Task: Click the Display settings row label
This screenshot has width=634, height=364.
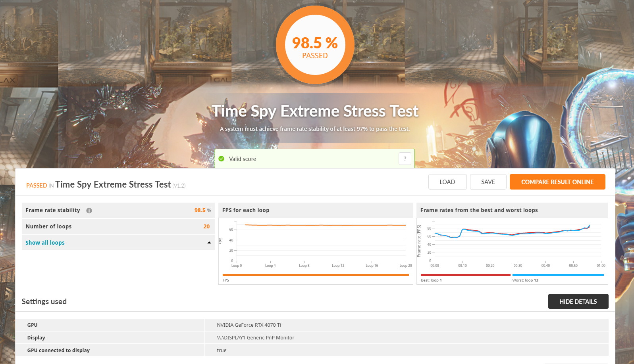Action: pos(36,337)
